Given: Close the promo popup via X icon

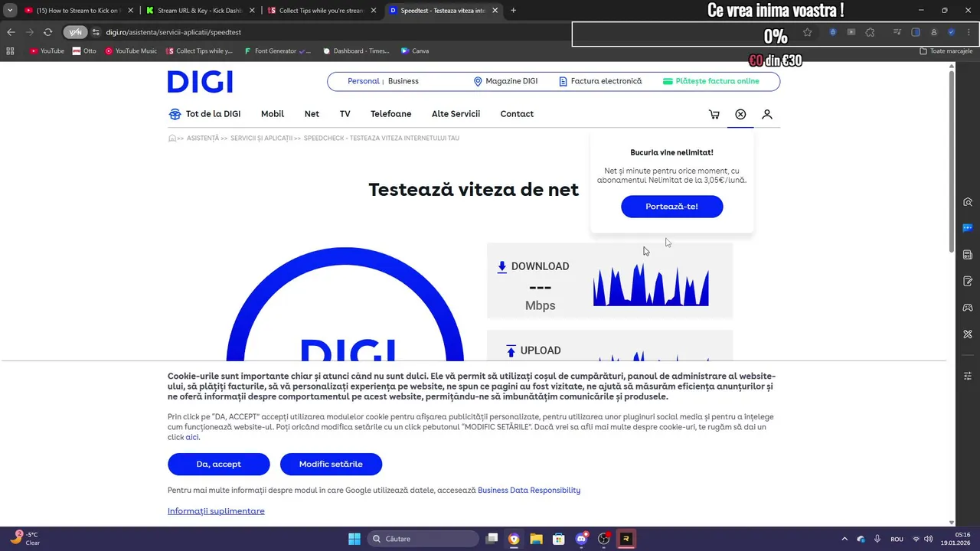Looking at the screenshot, I should coord(740,114).
